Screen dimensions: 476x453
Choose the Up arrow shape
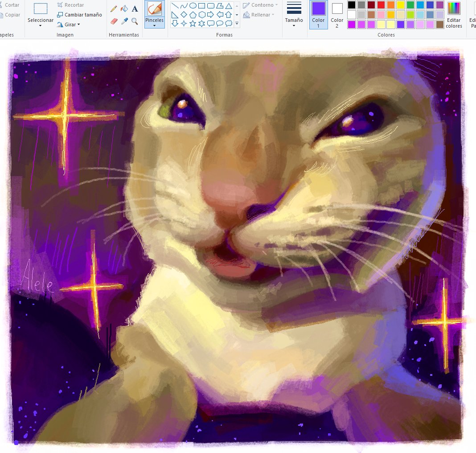(x=229, y=15)
